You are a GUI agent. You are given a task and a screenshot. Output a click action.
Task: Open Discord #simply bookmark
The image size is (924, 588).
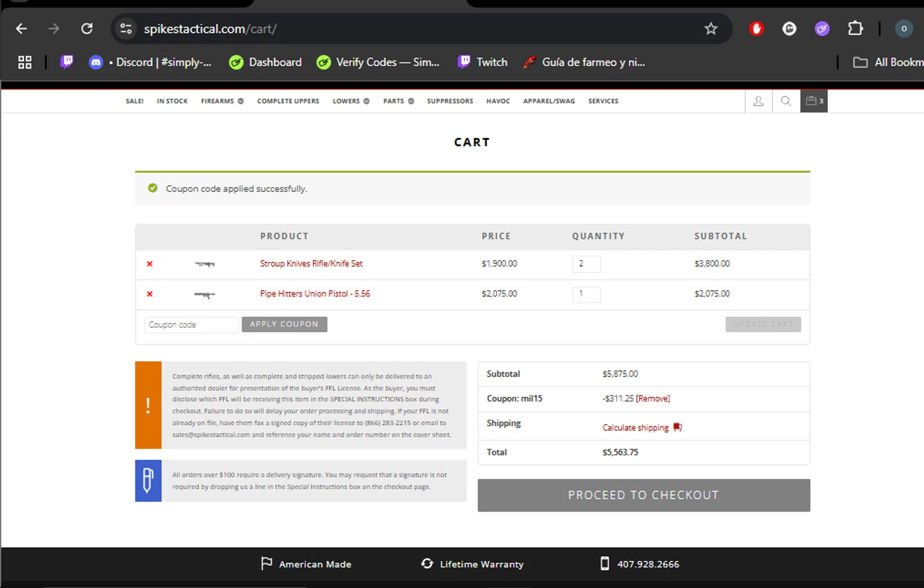150,62
